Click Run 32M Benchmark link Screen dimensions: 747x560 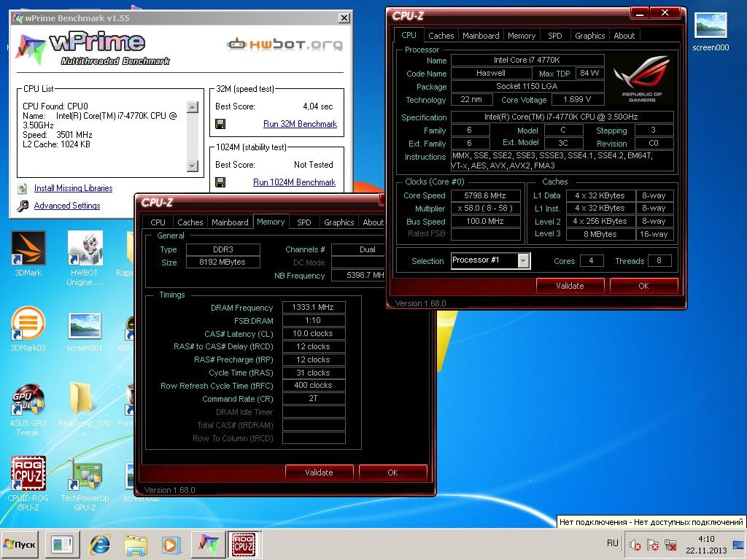point(300,124)
